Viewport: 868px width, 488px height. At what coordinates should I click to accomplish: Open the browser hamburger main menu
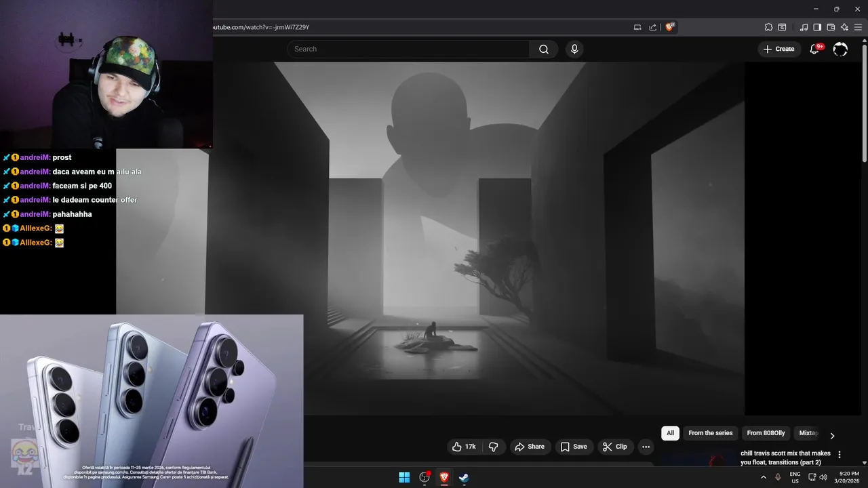[859, 27]
